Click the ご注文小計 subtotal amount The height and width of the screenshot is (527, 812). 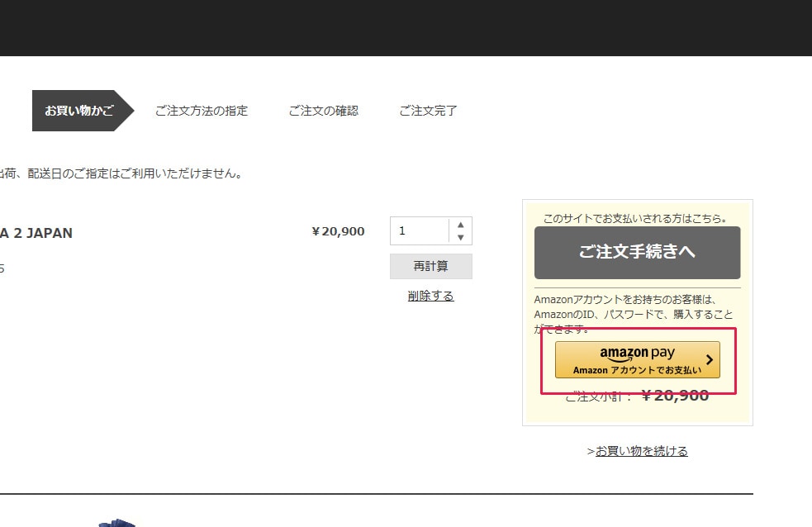click(674, 396)
